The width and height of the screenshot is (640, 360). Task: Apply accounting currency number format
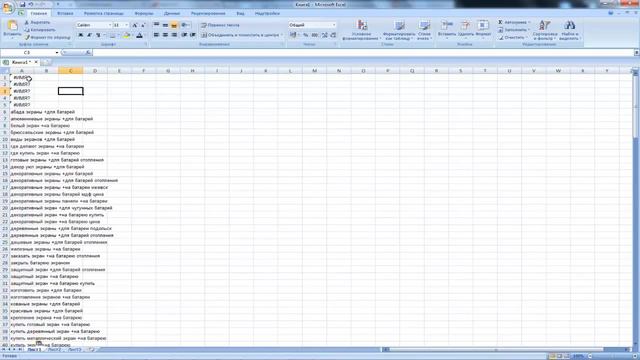click(x=293, y=36)
